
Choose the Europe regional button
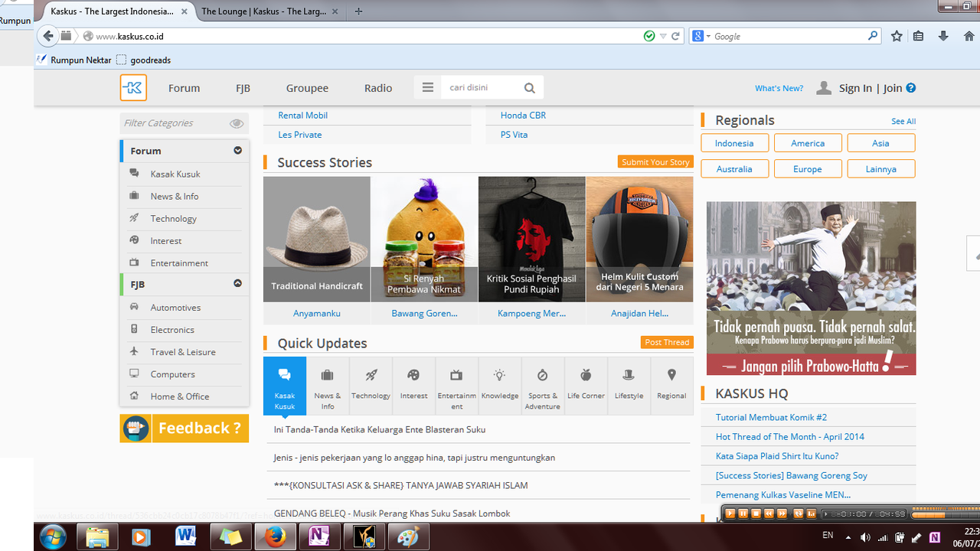808,169
